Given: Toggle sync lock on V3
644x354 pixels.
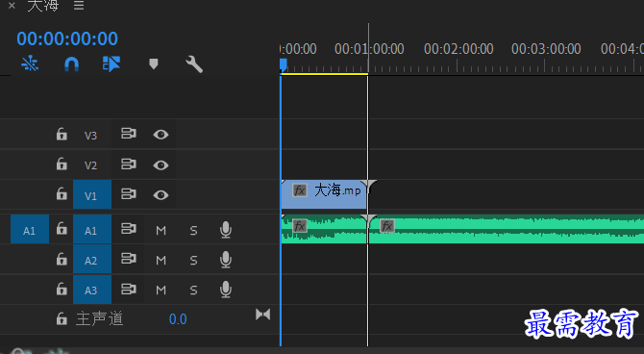Looking at the screenshot, I should 129,134.
